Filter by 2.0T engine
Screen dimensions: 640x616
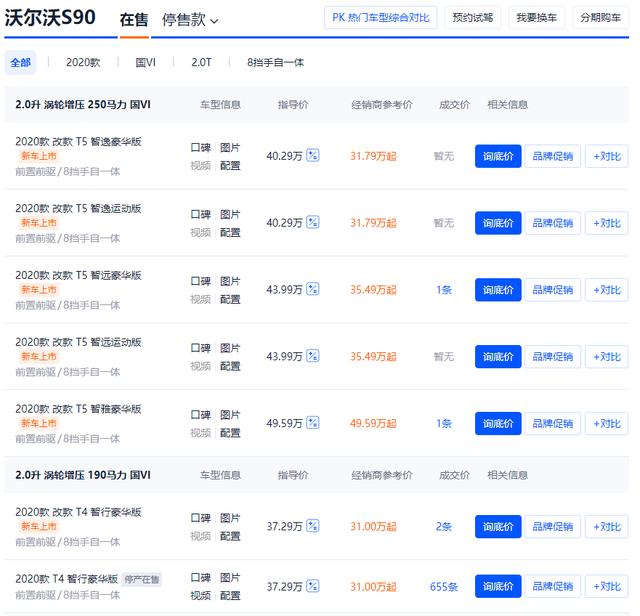(x=201, y=62)
